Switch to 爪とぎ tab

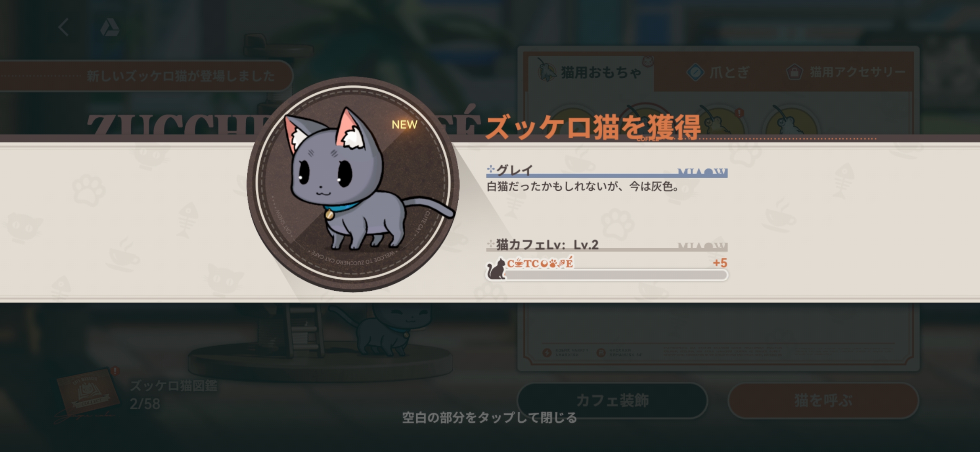(719, 73)
